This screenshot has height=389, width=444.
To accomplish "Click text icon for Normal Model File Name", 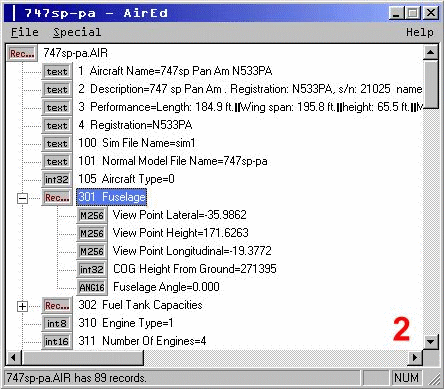I will pos(57,161).
